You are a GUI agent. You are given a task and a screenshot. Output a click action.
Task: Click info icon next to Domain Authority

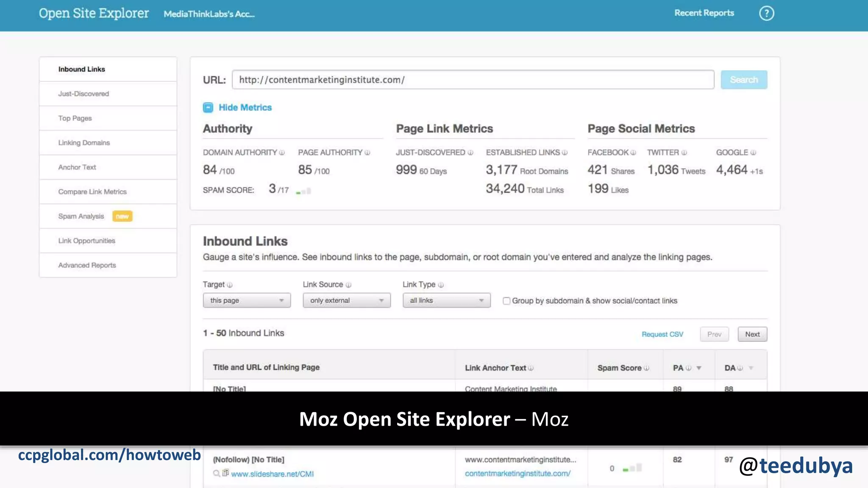pyautogui.click(x=282, y=152)
